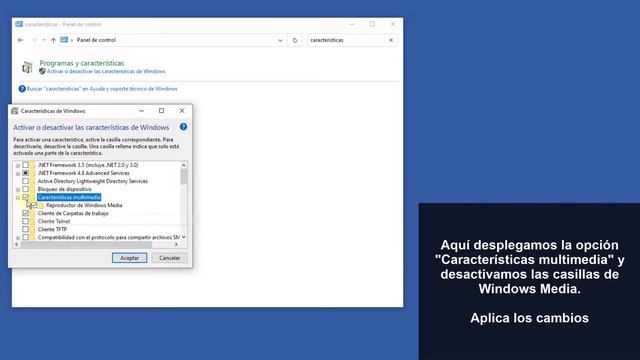The image size is (640, 360).
Task: Go up one level in Panel de control
Action: [53, 40]
